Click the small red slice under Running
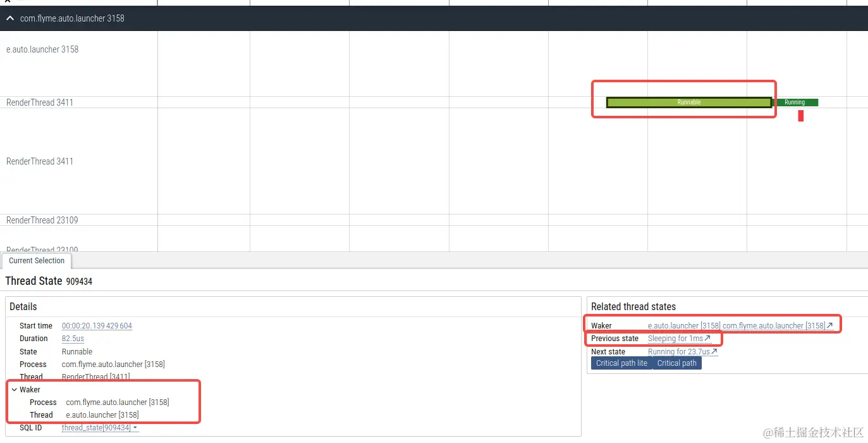The width and height of the screenshot is (868, 443). tap(801, 116)
